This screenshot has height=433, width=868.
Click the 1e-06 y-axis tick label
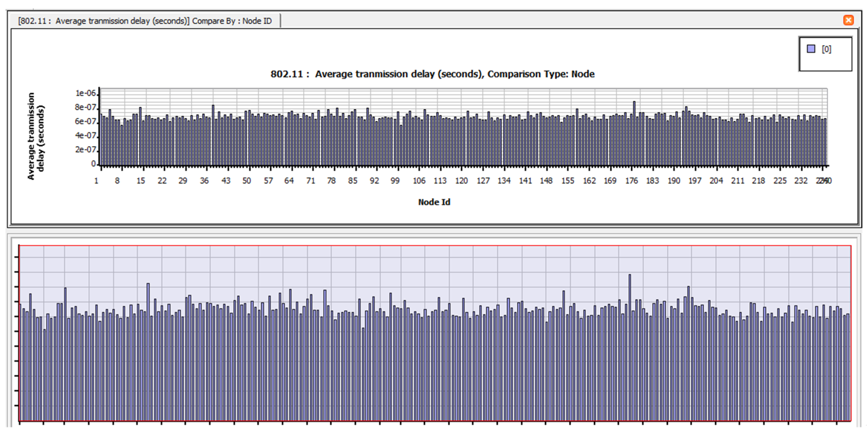pos(86,93)
